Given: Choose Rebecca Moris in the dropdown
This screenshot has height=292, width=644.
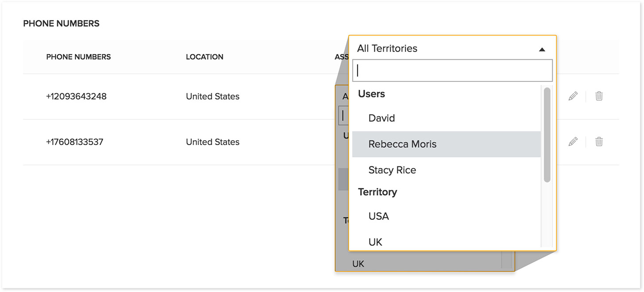Looking at the screenshot, I should coord(446,144).
